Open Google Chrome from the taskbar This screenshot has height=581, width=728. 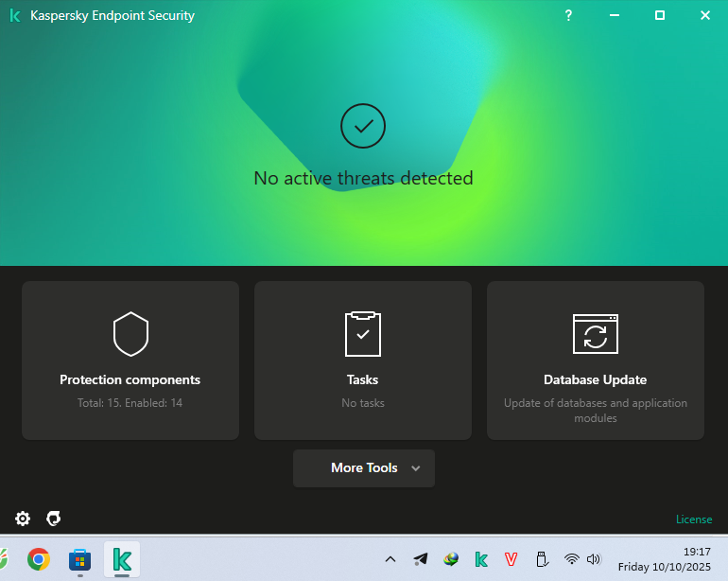39,559
